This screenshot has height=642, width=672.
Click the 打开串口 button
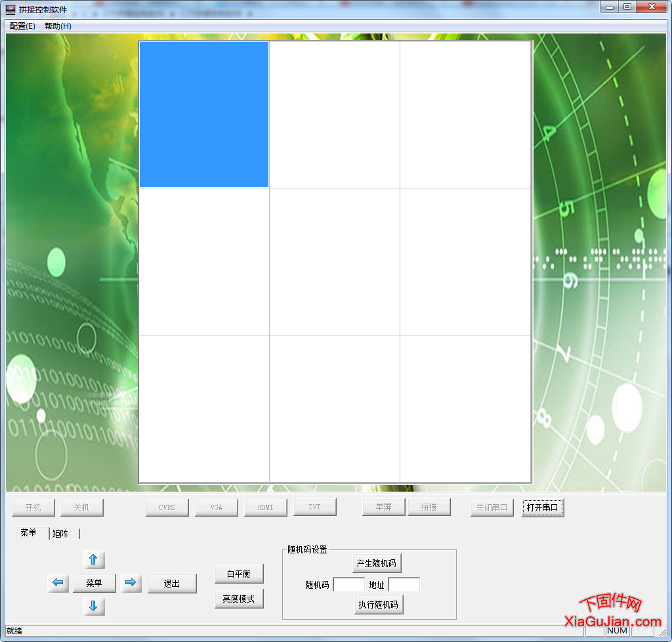543,508
